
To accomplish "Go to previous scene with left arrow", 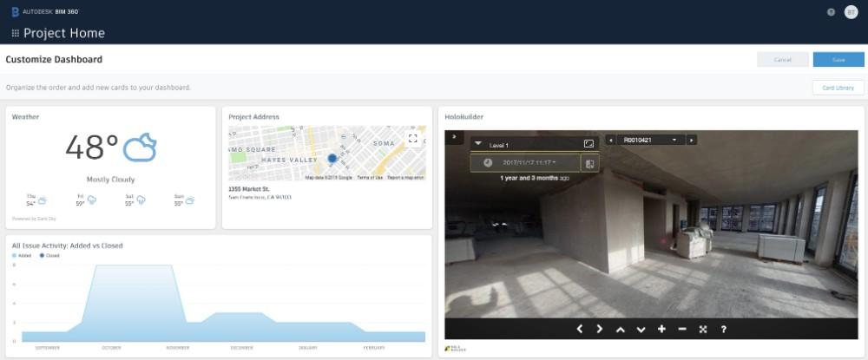I will [x=611, y=140].
